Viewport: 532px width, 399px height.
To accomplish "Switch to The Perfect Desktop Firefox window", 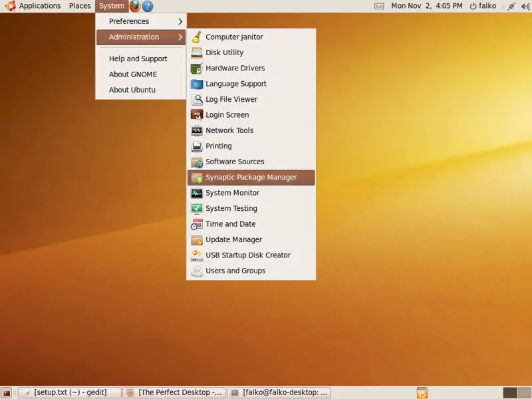I will tap(174, 392).
